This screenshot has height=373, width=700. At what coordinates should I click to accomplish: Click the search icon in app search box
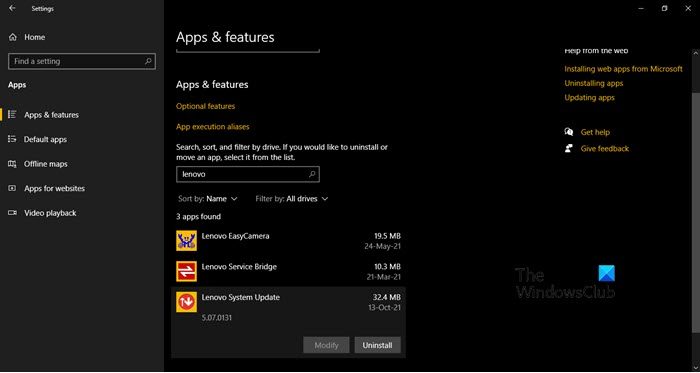click(312, 174)
